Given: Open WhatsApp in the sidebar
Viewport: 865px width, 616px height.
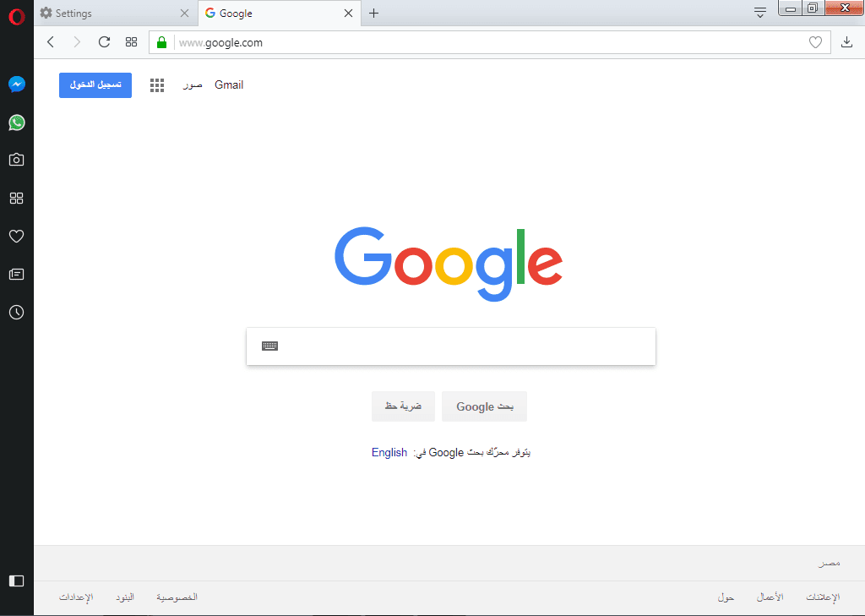Looking at the screenshot, I should click(17, 122).
